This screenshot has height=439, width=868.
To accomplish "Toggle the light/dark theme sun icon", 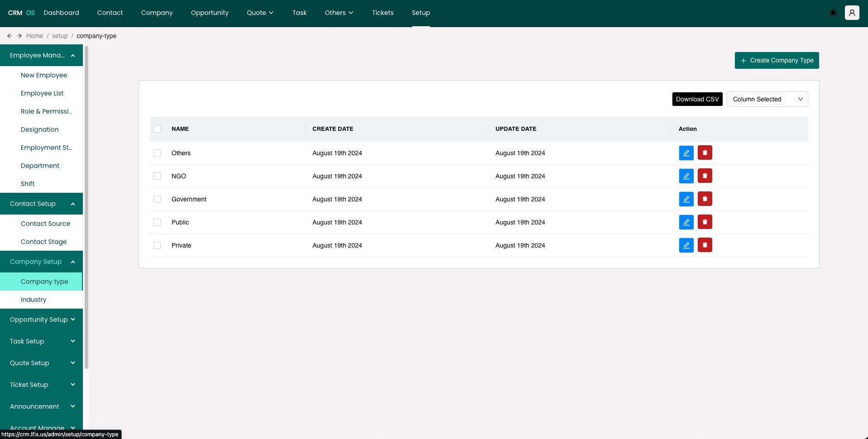I will (x=833, y=13).
